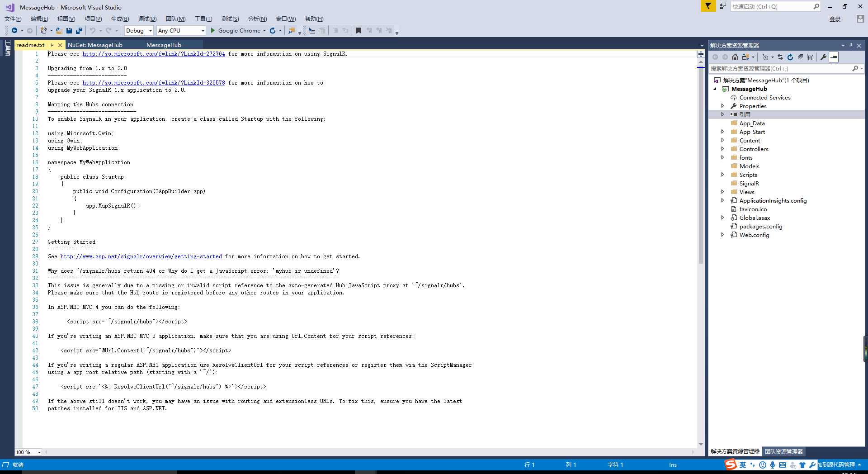868x474 pixels.
Task: Click the Save All icon
Action: 79,30
